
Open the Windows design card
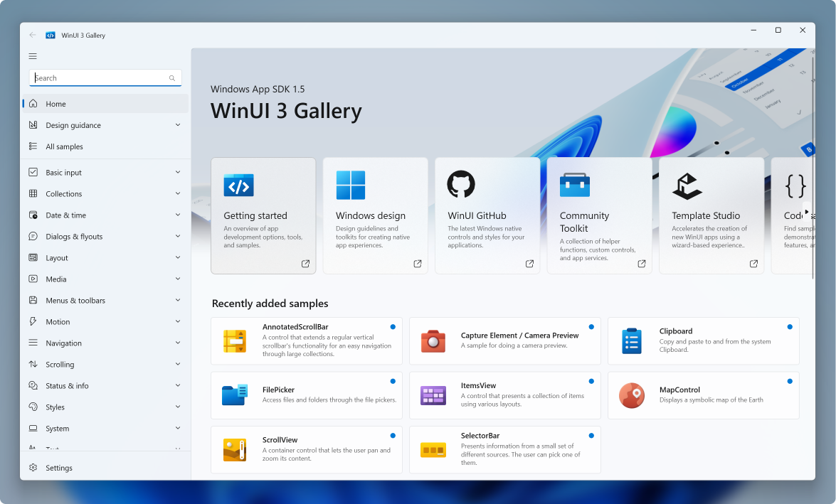(x=376, y=216)
